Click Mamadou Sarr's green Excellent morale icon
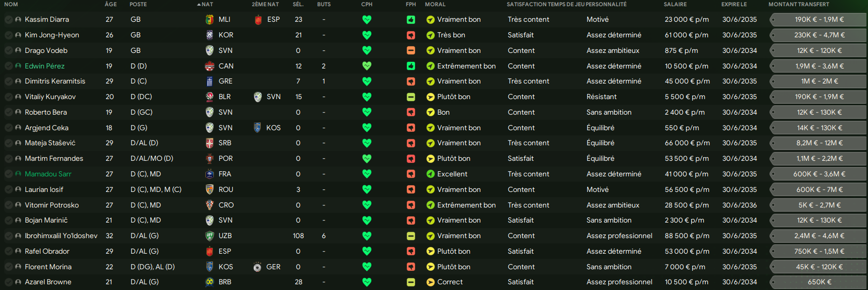The image size is (868, 290). [x=430, y=174]
